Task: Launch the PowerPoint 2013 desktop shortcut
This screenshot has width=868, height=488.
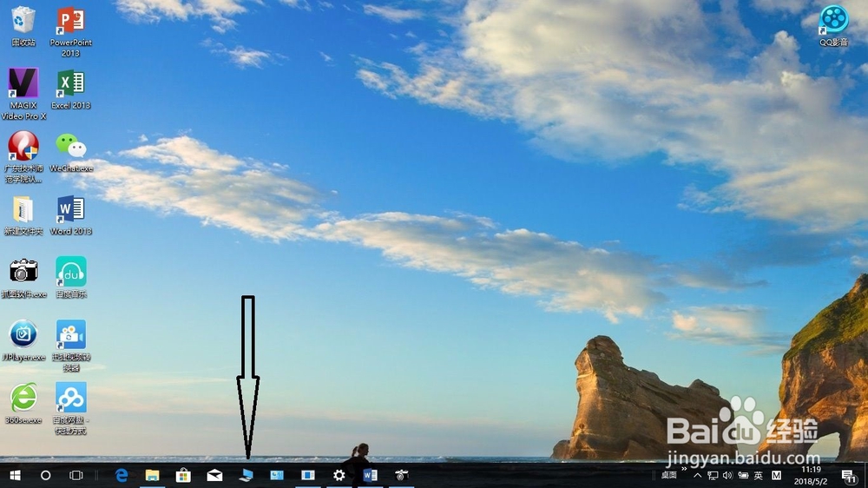Action: coord(70,31)
